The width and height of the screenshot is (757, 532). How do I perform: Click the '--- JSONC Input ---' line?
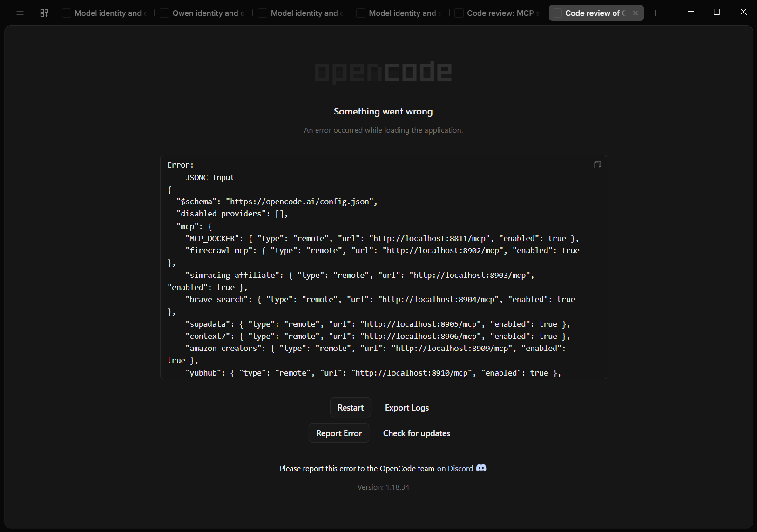[210, 177]
